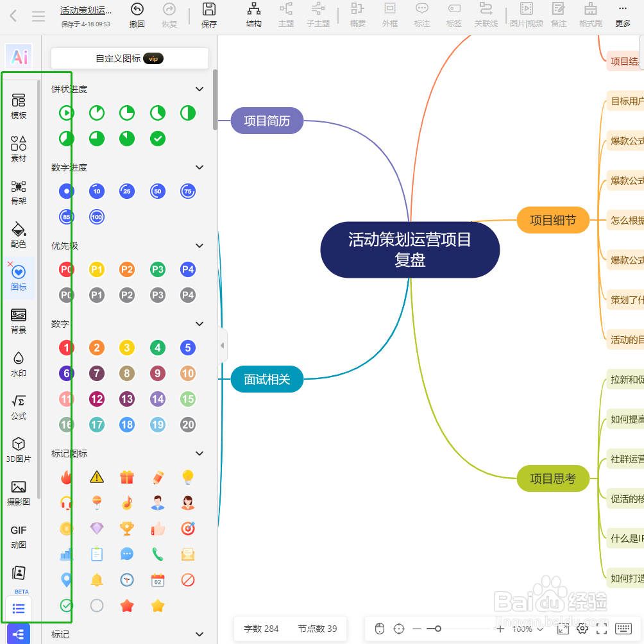Image resolution: width=644 pixels, height=644 pixels.
Task: Switch to the 背景 background tab
Action: [x=19, y=321]
